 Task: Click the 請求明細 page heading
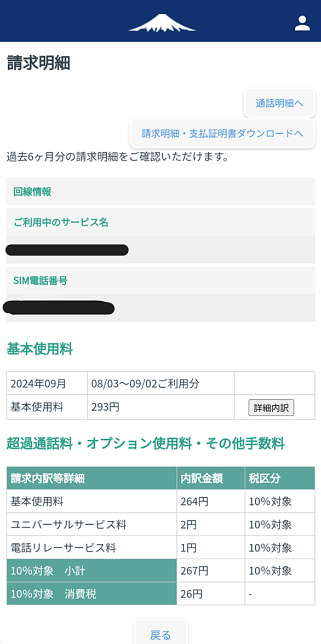click(39, 64)
